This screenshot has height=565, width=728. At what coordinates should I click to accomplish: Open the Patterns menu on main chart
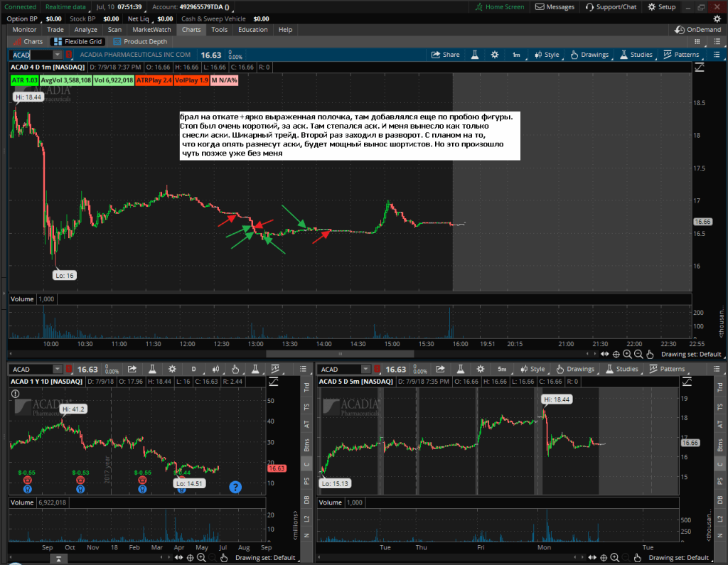pyautogui.click(x=680, y=55)
